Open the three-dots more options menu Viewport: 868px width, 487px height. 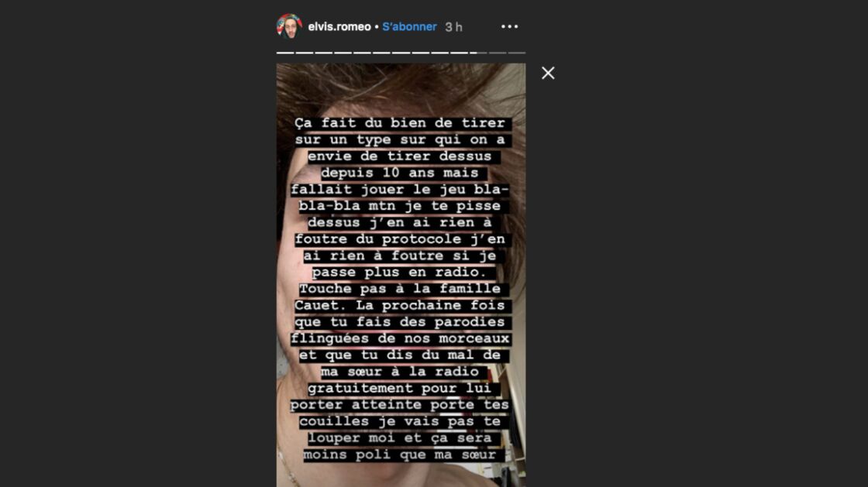click(x=509, y=26)
